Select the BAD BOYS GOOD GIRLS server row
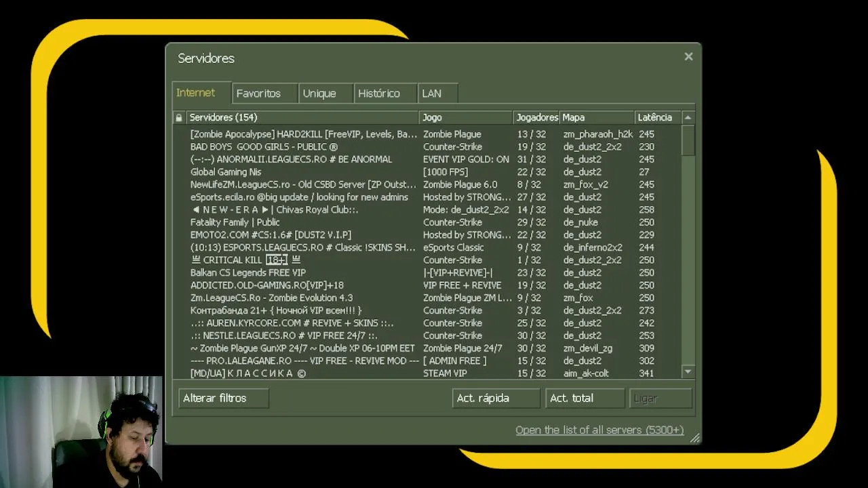The image size is (868, 488). (427, 146)
